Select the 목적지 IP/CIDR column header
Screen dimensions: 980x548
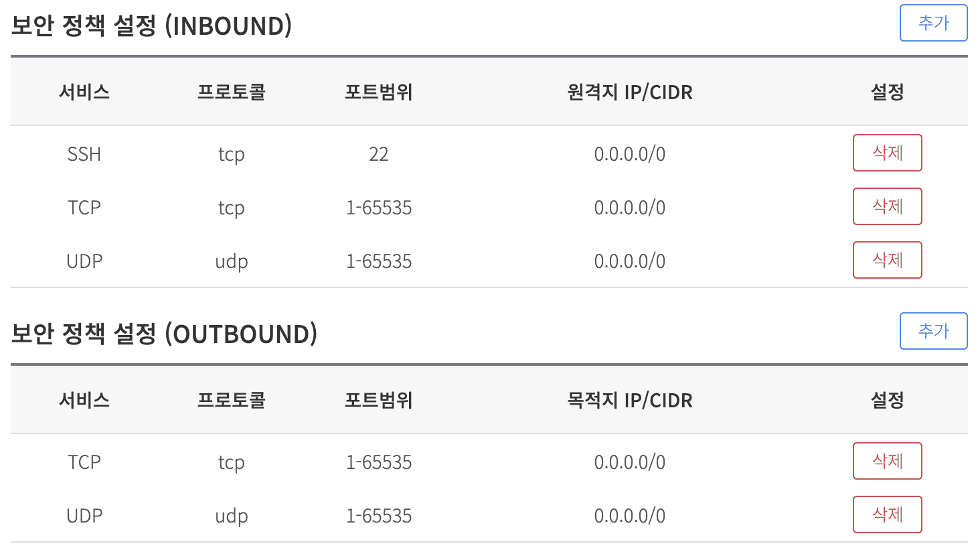(630, 400)
